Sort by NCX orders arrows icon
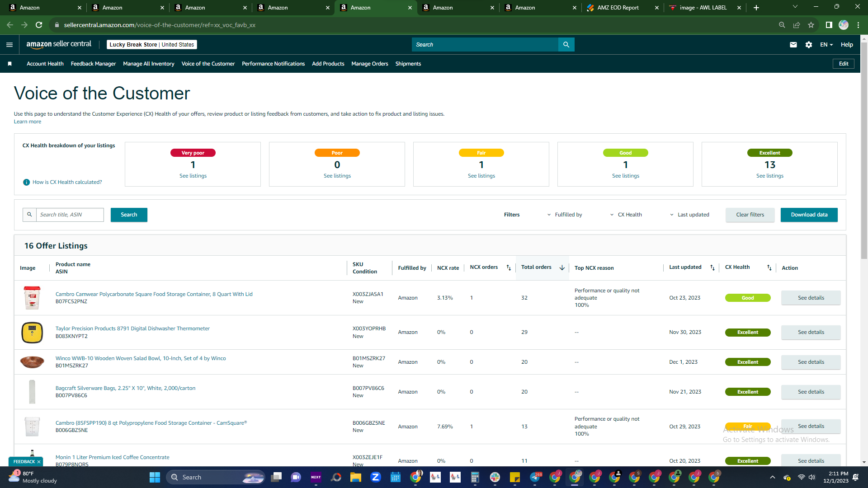The image size is (868, 488). coord(509,268)
